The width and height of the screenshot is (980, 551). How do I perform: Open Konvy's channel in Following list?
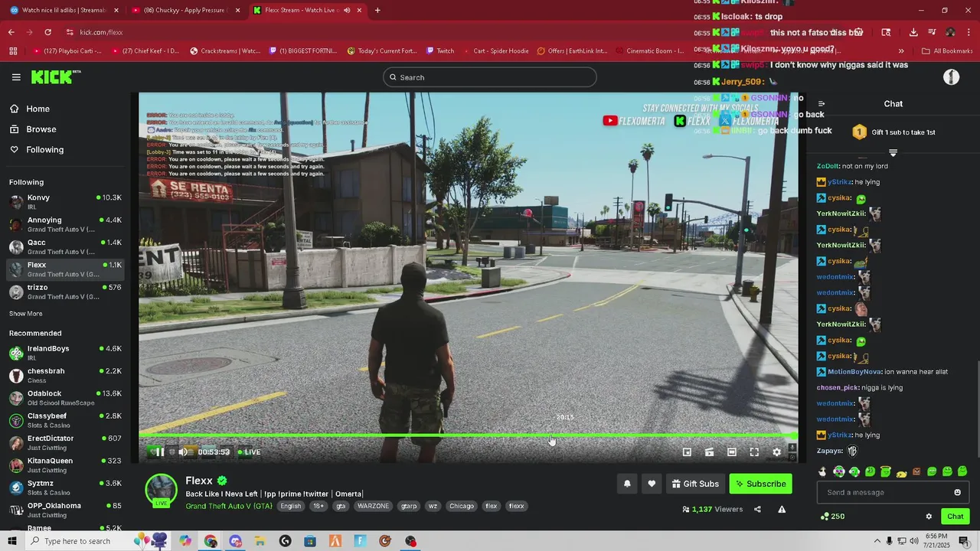click(65, 202)
